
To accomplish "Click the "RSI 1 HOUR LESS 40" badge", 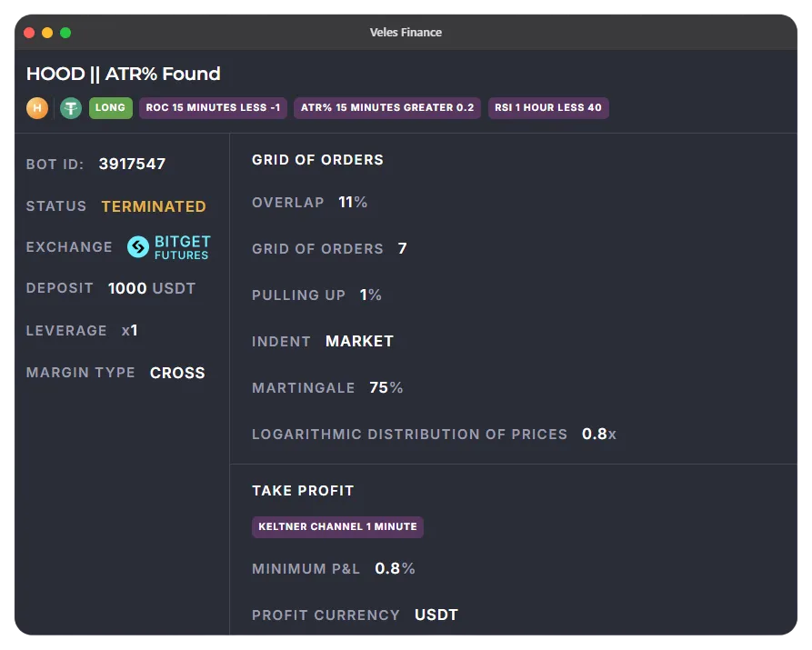I will coord(548,107).
